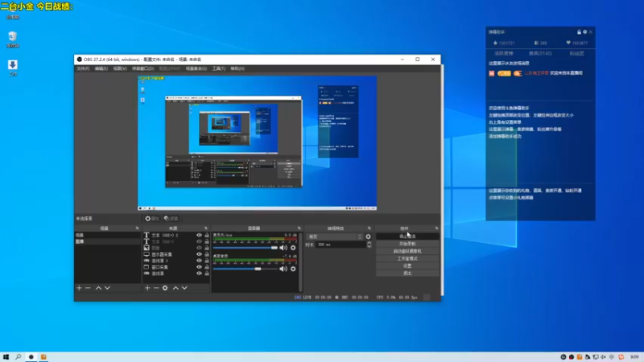Hide the window capture source
644x362 pixels.
(x=199, y=267)
